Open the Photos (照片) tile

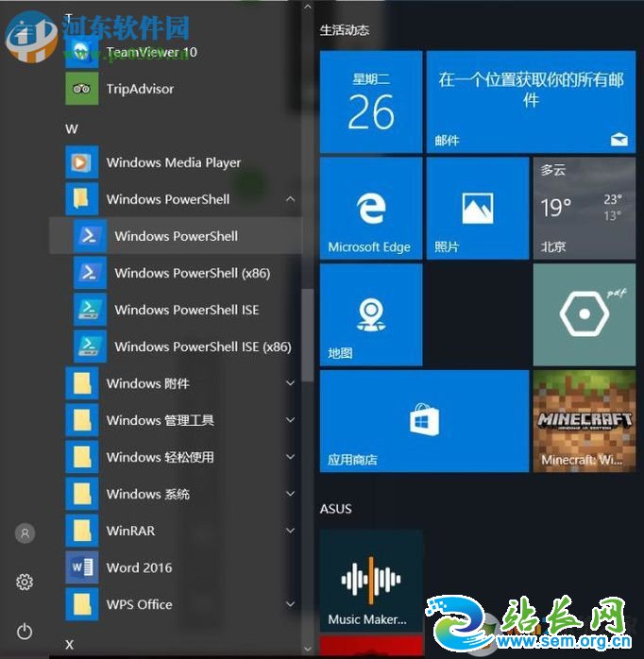(478, 209)
